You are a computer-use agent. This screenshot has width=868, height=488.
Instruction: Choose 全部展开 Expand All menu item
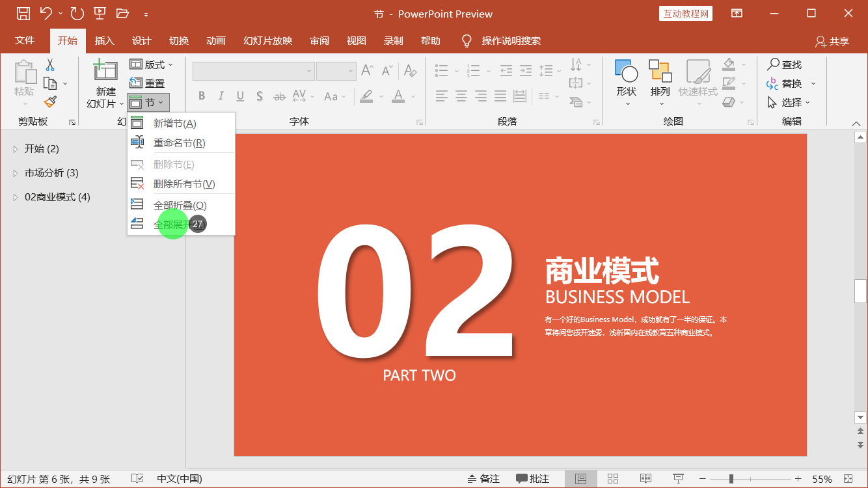click(181, 224)
